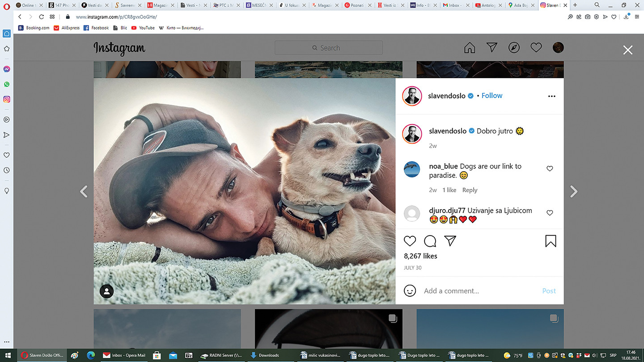Go to the previous post arrow
644x362 pixels.
click(x=83, y=192)
